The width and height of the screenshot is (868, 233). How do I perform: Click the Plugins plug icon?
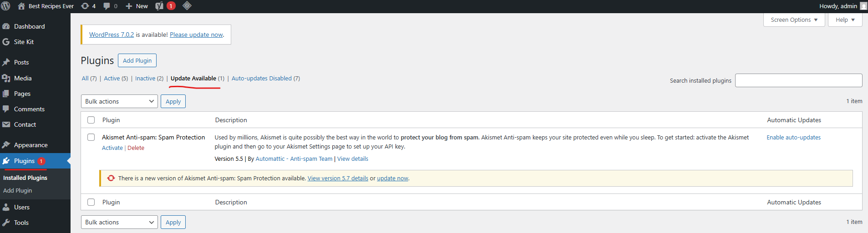(x=6, y=161)
